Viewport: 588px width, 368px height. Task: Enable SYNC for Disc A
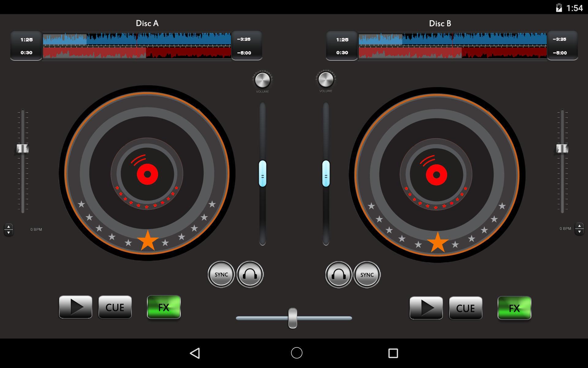221,274
